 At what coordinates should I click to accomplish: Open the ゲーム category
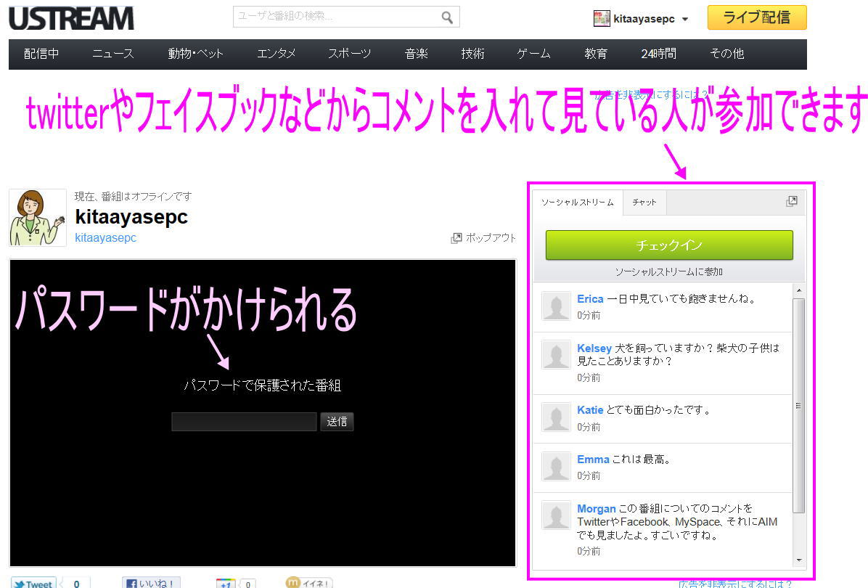pyautogui.click(x=533, y=54)
